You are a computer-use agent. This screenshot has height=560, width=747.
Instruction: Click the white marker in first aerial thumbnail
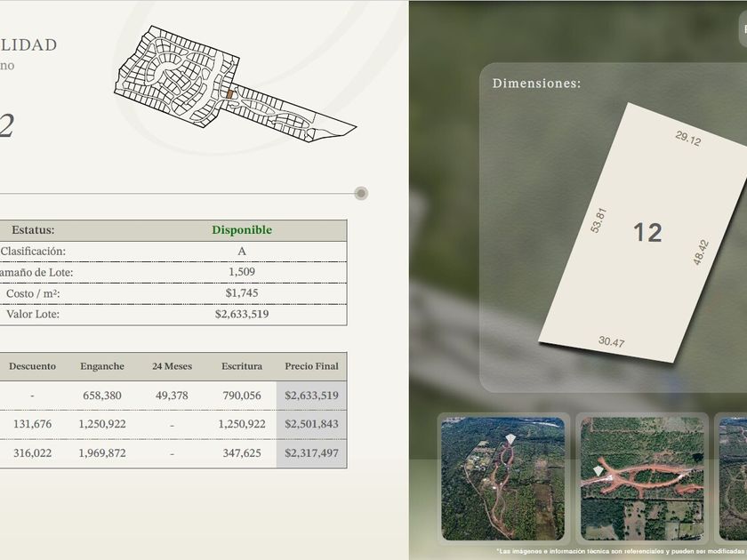[510, 438]
